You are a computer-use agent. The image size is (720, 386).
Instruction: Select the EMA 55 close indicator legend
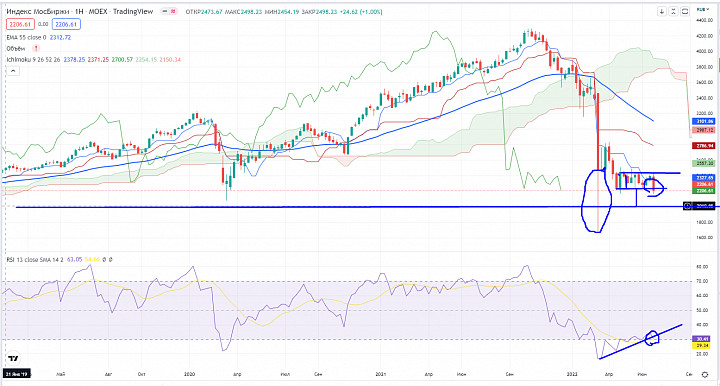(26, 37)
